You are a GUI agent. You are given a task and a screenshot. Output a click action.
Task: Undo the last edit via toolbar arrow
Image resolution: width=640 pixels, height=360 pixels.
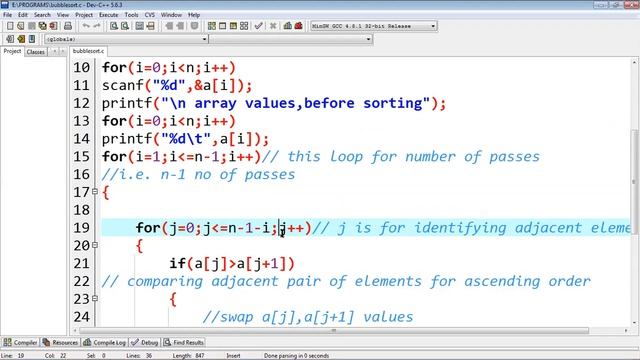(86, 26)
